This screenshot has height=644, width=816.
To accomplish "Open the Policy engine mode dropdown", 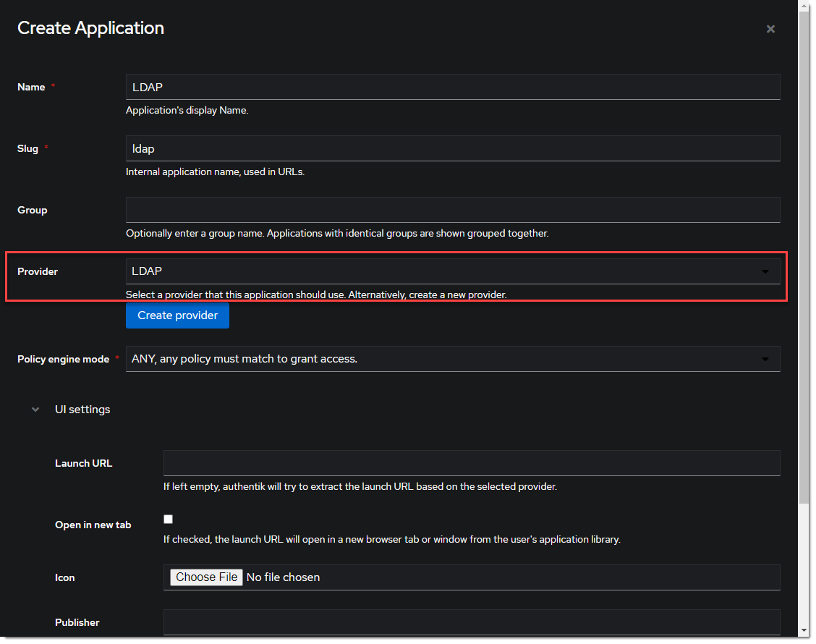I will tap(441, 359).
